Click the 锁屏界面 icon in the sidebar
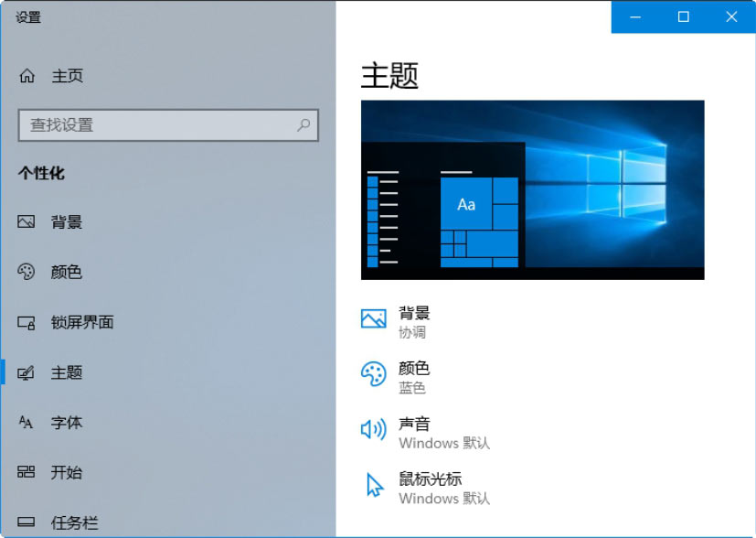756x538 pixels. (x=26, y=322)
